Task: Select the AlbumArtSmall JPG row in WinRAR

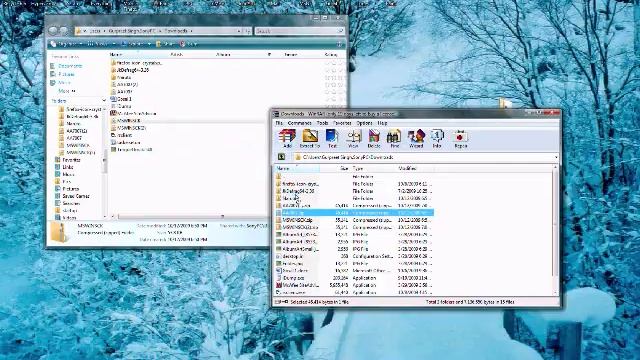Action: tap(354, 249)
